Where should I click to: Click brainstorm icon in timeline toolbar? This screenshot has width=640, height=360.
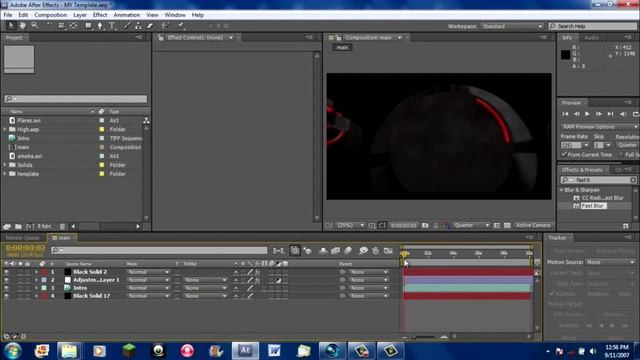point(363,251)
